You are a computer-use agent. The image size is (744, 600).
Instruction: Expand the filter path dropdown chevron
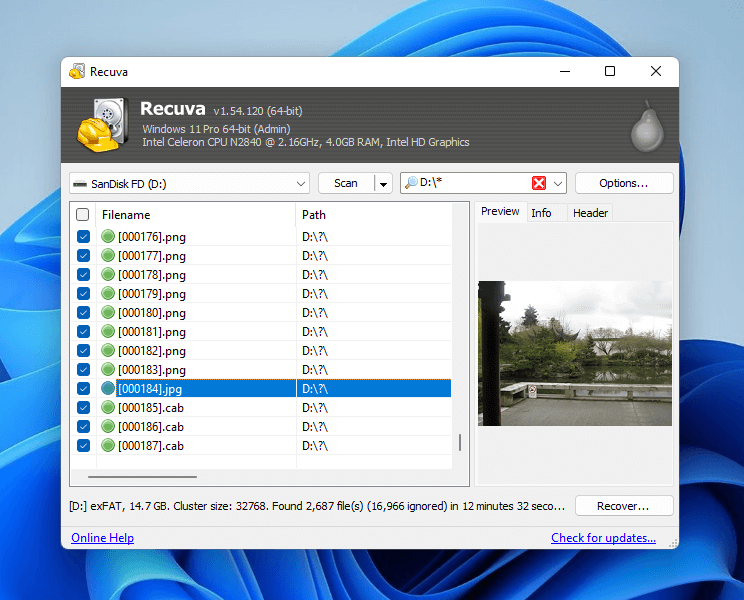point(558,184)
